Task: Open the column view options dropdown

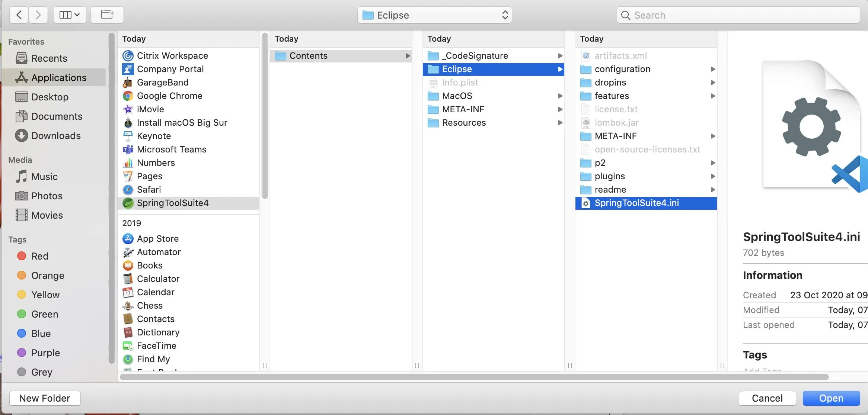Action: (x=70, y=15)
